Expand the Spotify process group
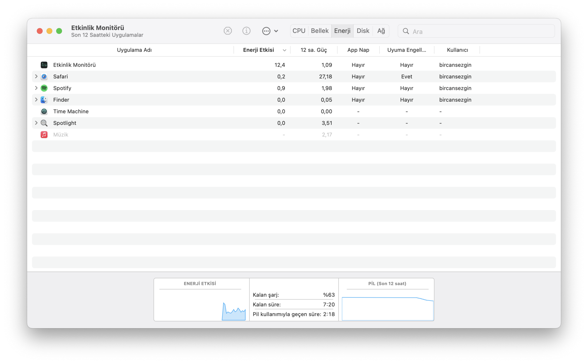The image size is (588, 364). pyautogui.click(x=36, y=88)
